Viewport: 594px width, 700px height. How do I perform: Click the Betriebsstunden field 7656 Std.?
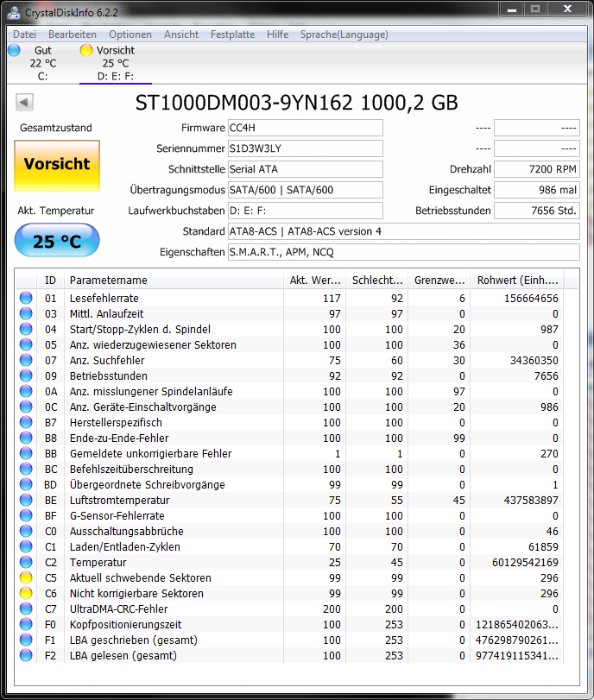pyautogui.click(x=537, y=211)
